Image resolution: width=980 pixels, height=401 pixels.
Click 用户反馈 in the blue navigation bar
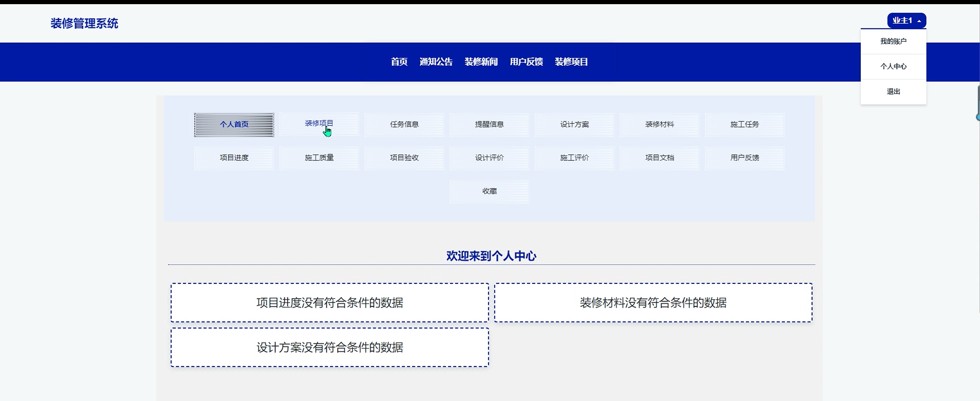pyautogui.click(x=526, y=62)
